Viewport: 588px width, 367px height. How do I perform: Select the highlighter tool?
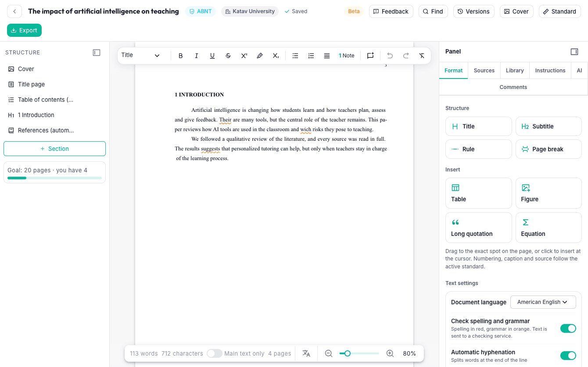[260, 56]
